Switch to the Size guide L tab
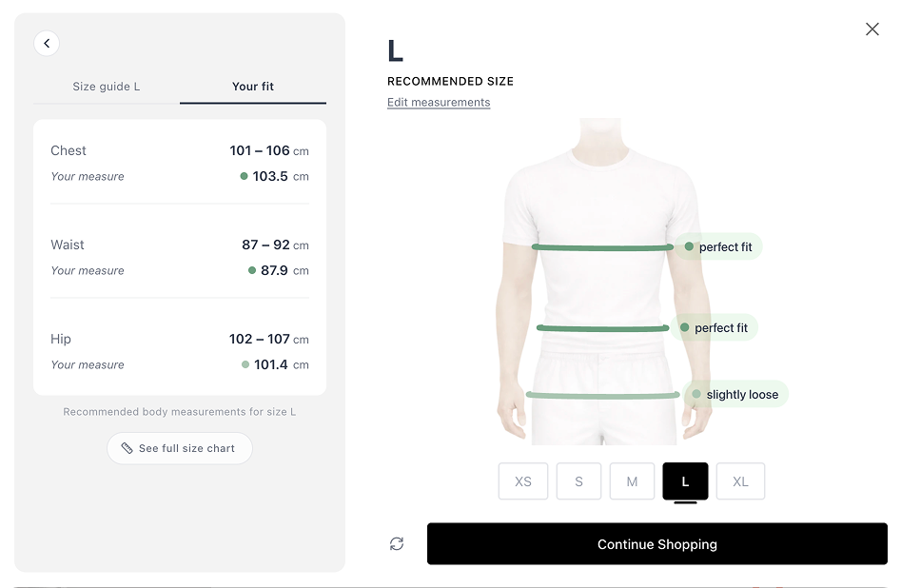 coord(105,86)
